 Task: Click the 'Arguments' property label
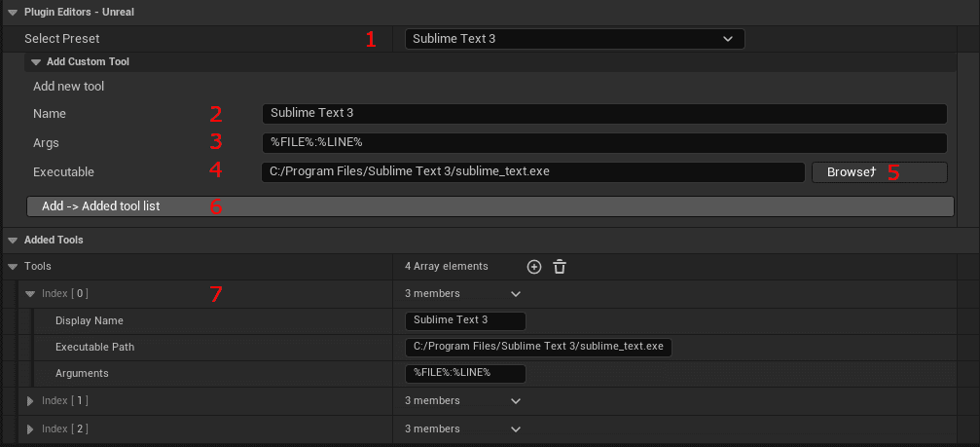(82, 373)
